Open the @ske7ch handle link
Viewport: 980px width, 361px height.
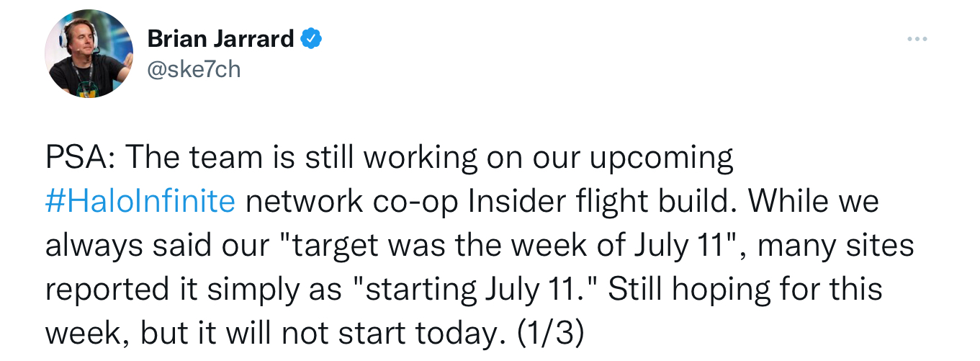[x=194, y=69]
